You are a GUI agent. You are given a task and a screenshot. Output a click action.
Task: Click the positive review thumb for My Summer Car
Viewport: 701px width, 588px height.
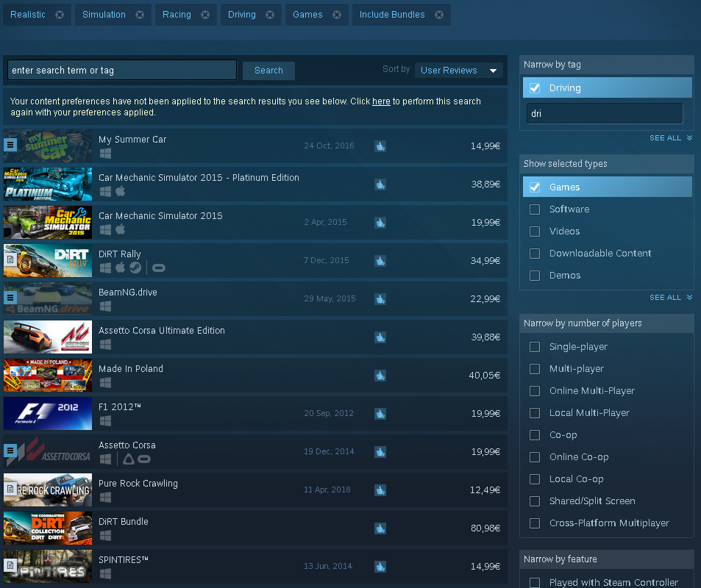click(380, 146)
